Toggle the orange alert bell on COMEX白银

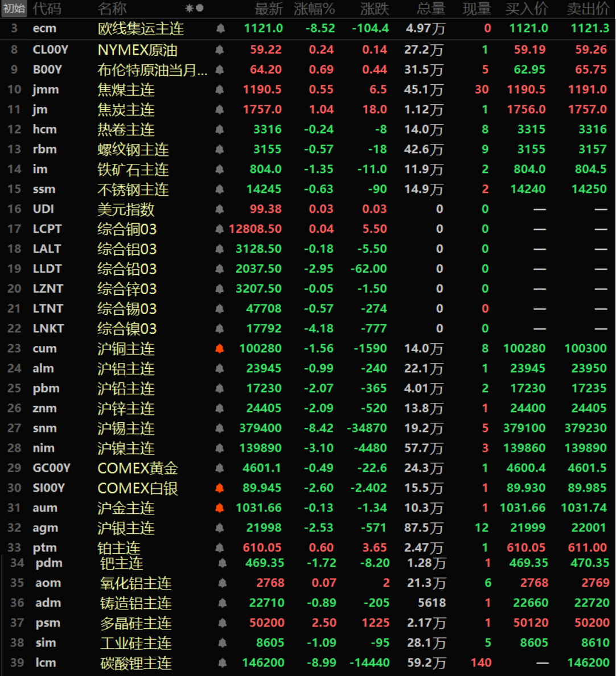[220, 488]
